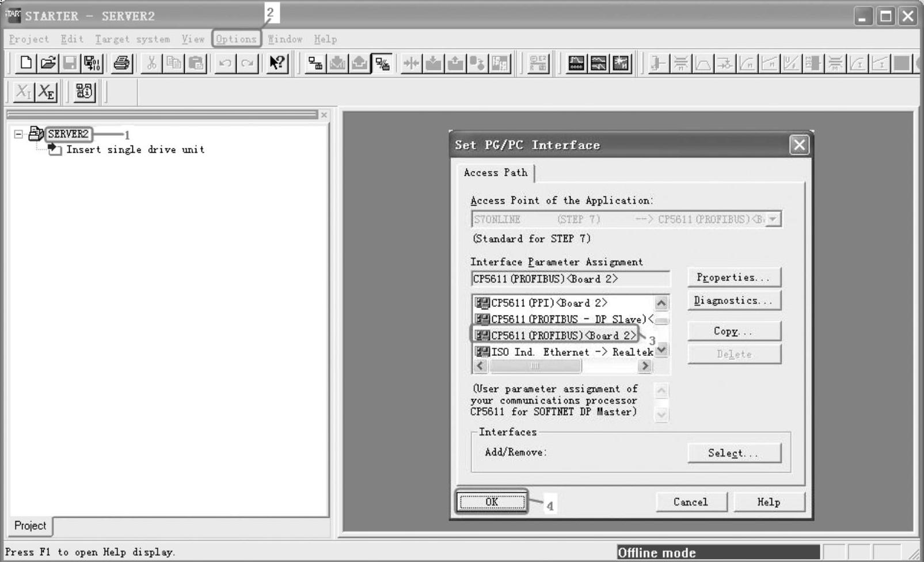Click the Disconnect from target system icon
924x562 pixels.
382,63
